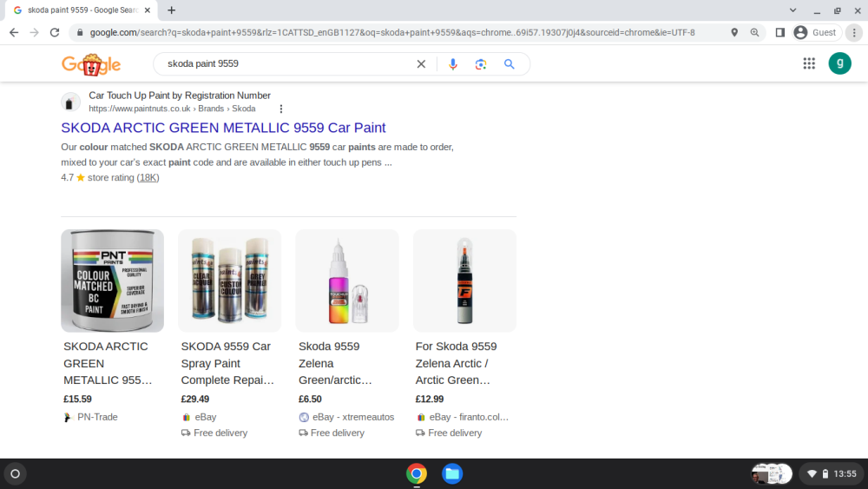Screen dimensions: 868x489
Task: Click the paintnuts site favicon
Action: 70,102
